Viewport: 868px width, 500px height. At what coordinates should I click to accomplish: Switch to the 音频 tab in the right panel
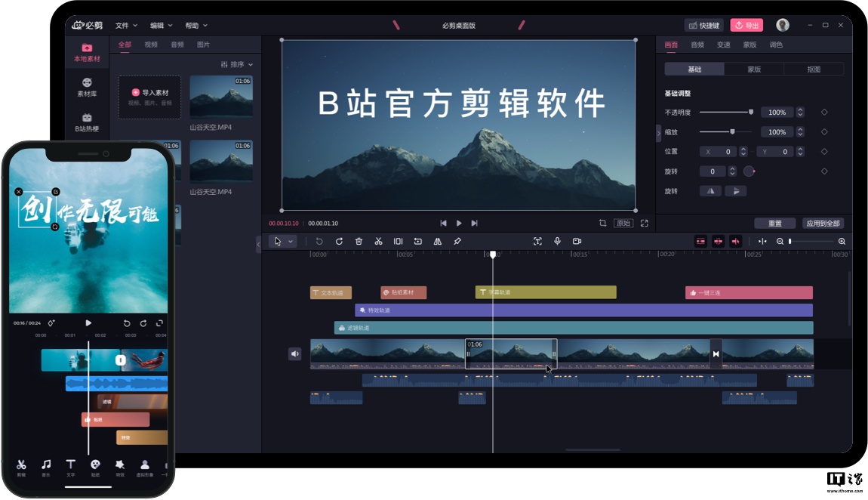pos(697,44)
